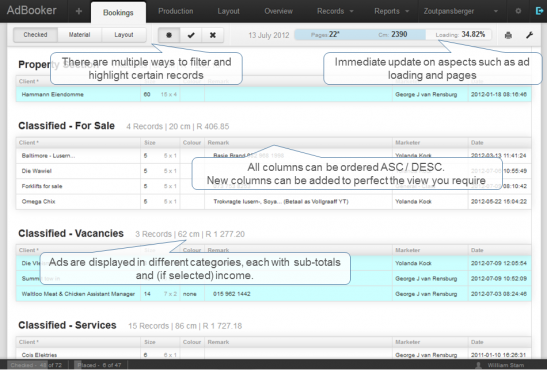Viewport: 547px width, 370px height.
Task: Toggle the Checked filter button
Action: [x=35, y=35]
